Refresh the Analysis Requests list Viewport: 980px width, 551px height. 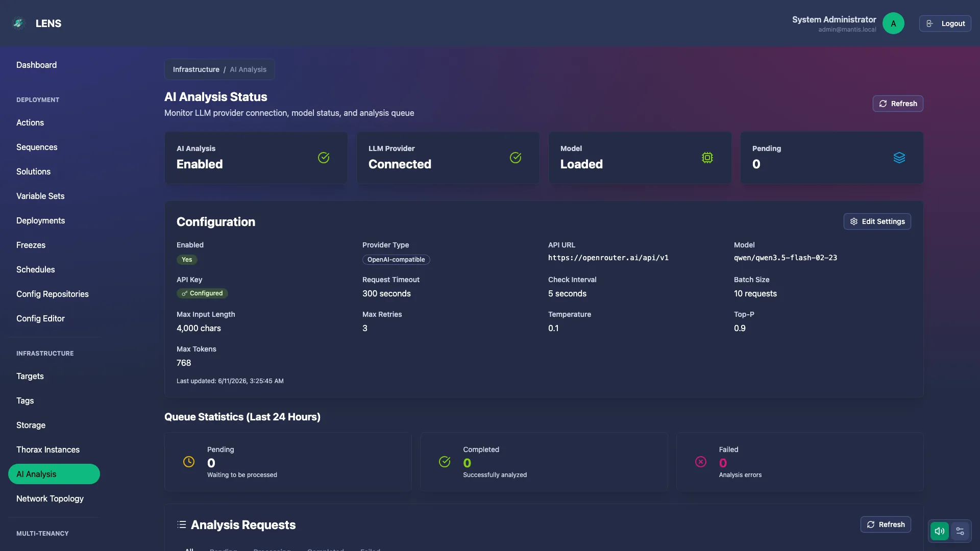tap(886, 524)
